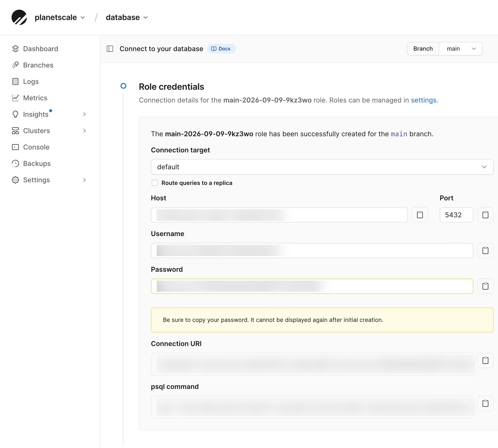Click the Logs list icon

[15, 81]
